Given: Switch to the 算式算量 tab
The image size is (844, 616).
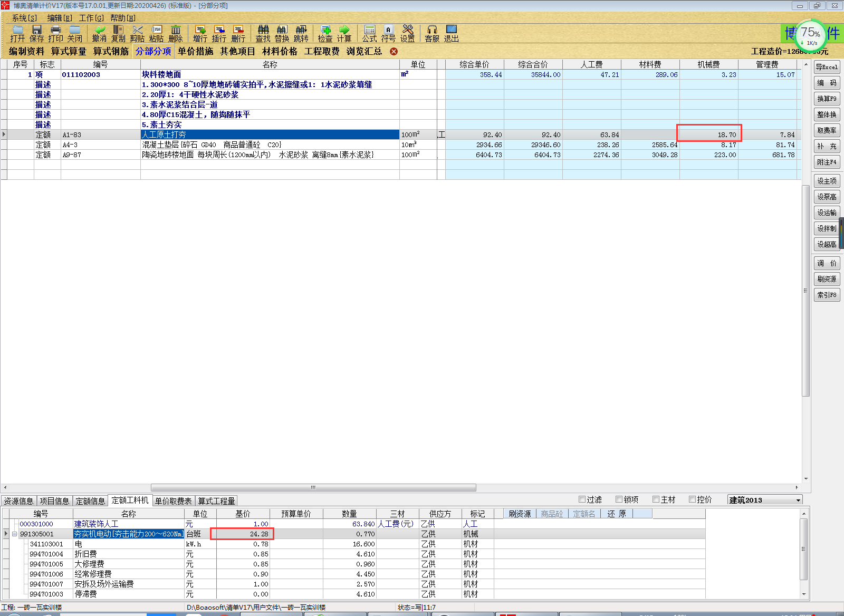Looking at the screenshot, I should pyautogui.click(x=69, y=51).
